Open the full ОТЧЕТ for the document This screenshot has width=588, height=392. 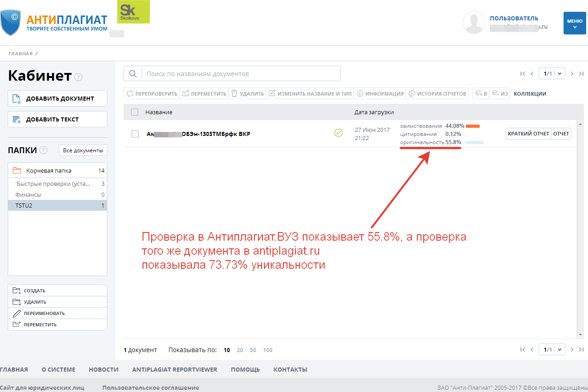coord(561,134)
